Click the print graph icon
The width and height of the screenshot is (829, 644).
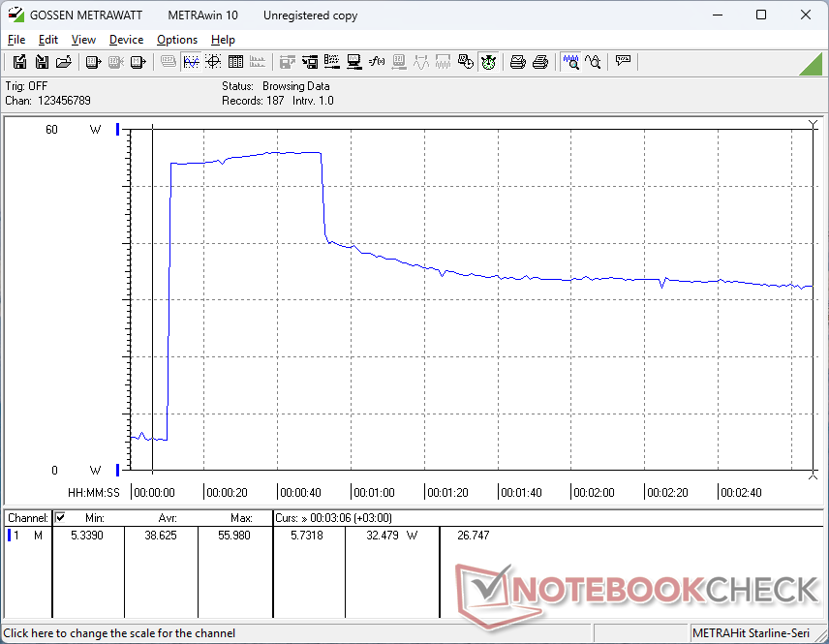[x=517, y=62]
